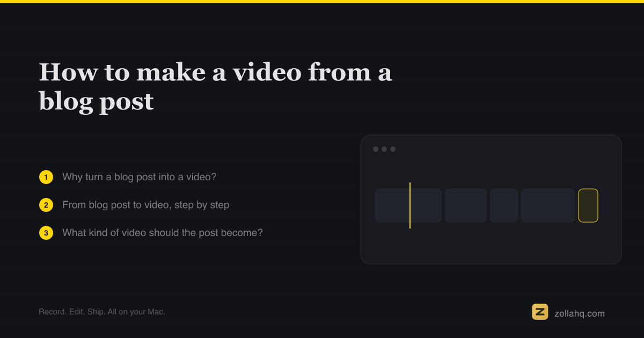Image resolution: width=644 pixels, height=338 pixels.
Task: Click the third window control dot in the mockup
Action: 393,149
